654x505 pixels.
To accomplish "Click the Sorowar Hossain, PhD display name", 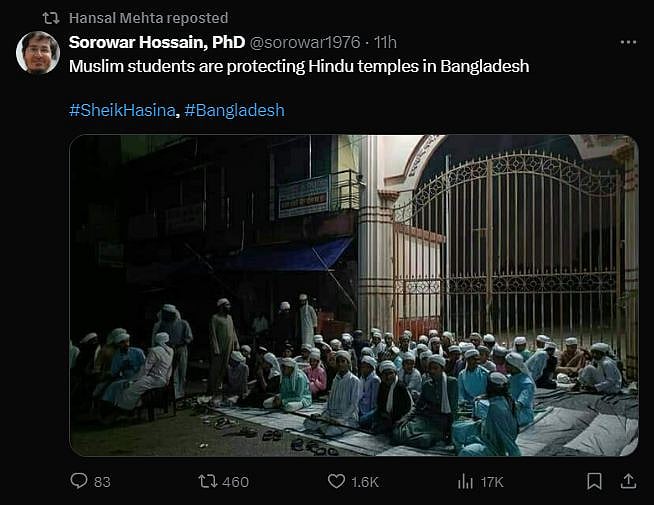I will point(157,42).
